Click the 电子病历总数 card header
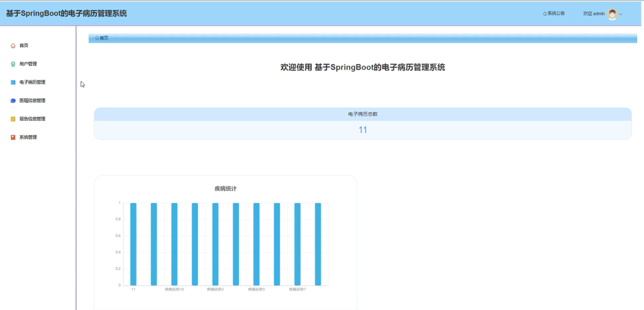This screenshot has height=310, width=644. click(x=363, y=114)
